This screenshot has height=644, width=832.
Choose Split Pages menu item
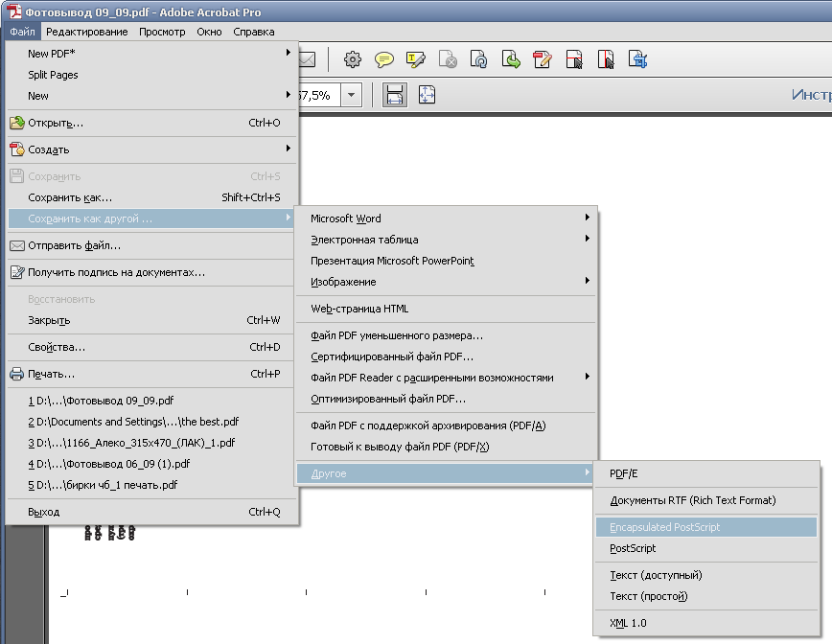coord(151,75)
